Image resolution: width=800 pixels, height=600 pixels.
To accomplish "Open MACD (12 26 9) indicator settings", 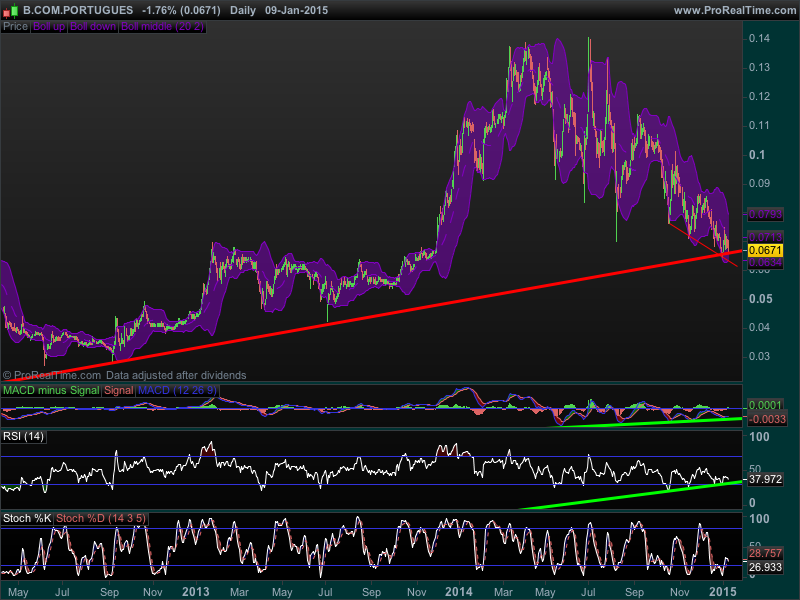I will (x=177, y=389).
